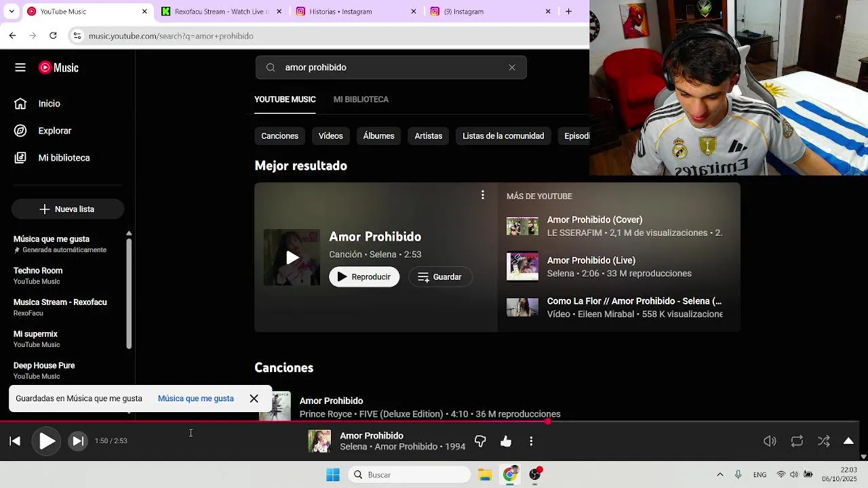Click the Chrome icon in the taskbar

510,474
